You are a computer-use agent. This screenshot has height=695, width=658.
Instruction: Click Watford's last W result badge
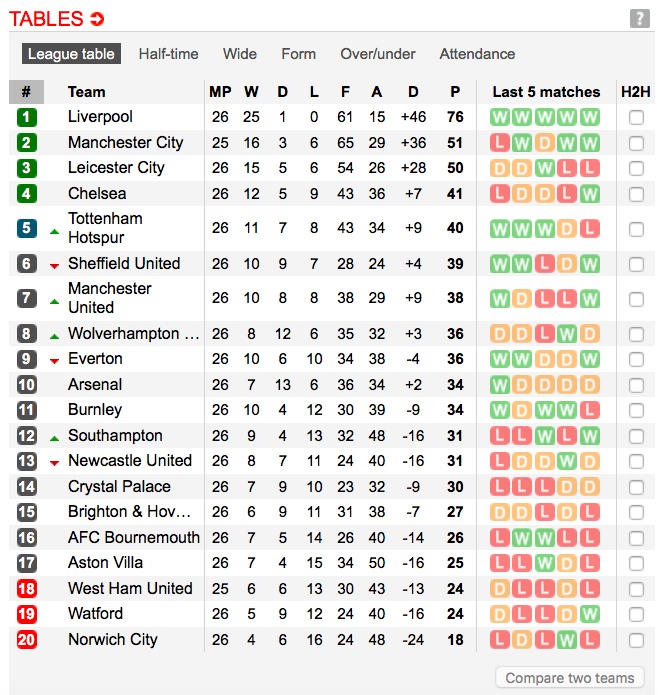point(590,614)
